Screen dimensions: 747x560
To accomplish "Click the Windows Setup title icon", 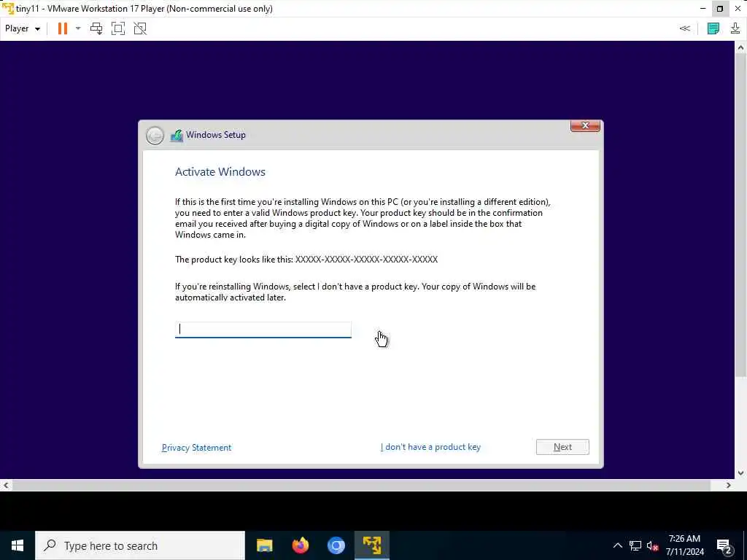I will [x=177, y=136].
